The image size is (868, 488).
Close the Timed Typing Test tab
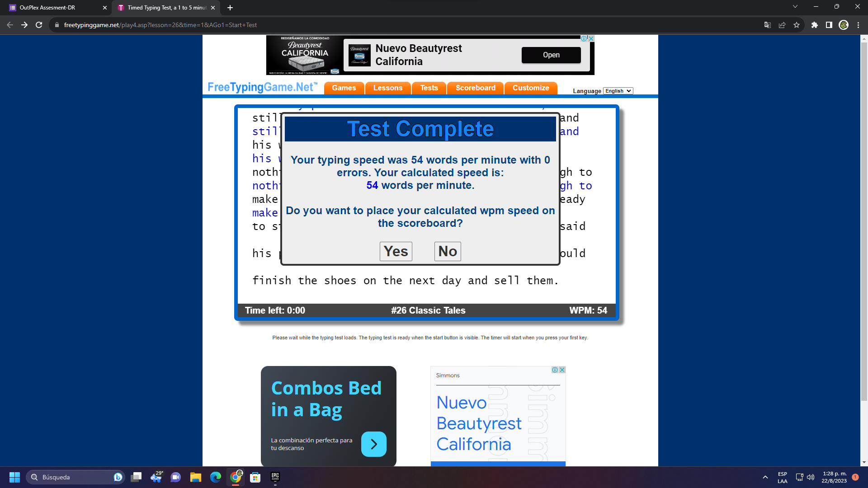click(x=213, y=8)
